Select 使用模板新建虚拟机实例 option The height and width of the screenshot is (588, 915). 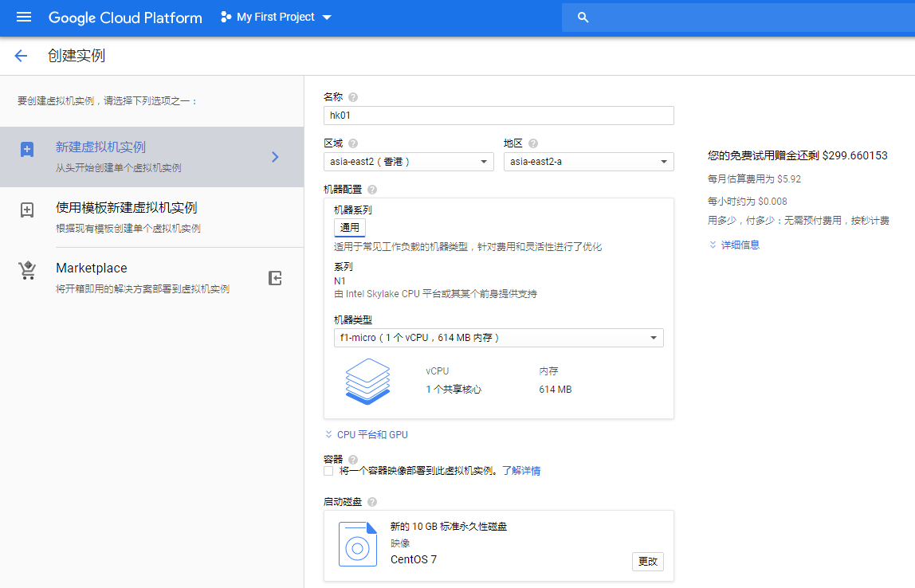(151, 217)
